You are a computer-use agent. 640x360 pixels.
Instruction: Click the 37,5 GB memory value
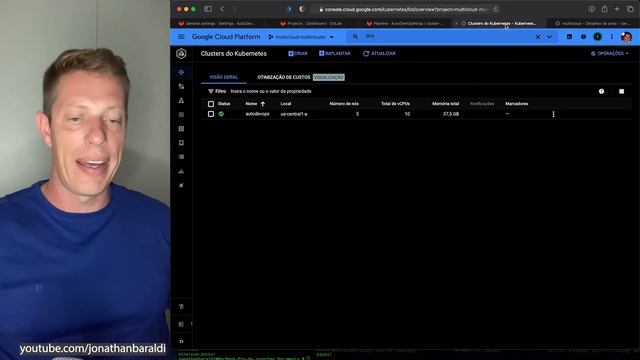coord(451,114)
